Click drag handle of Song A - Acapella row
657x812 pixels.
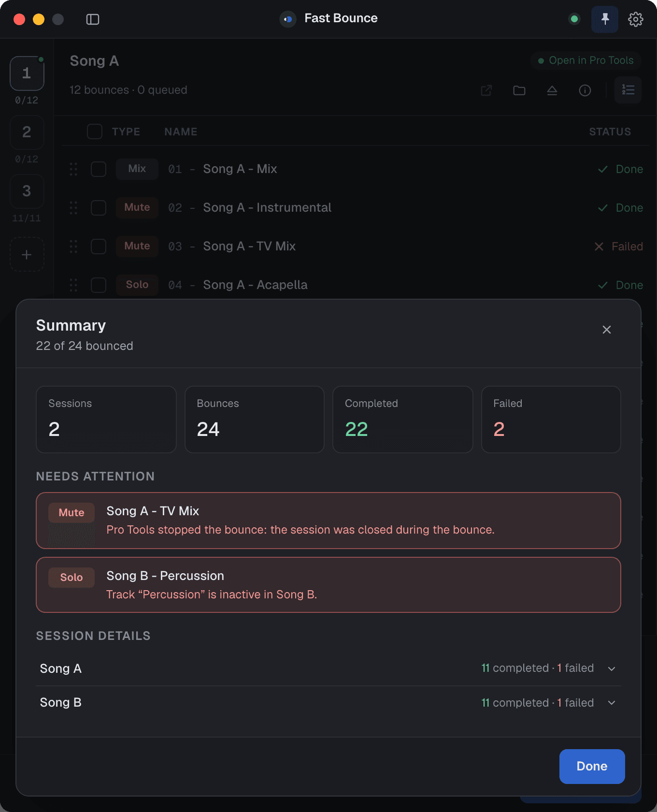click(73, 285)
